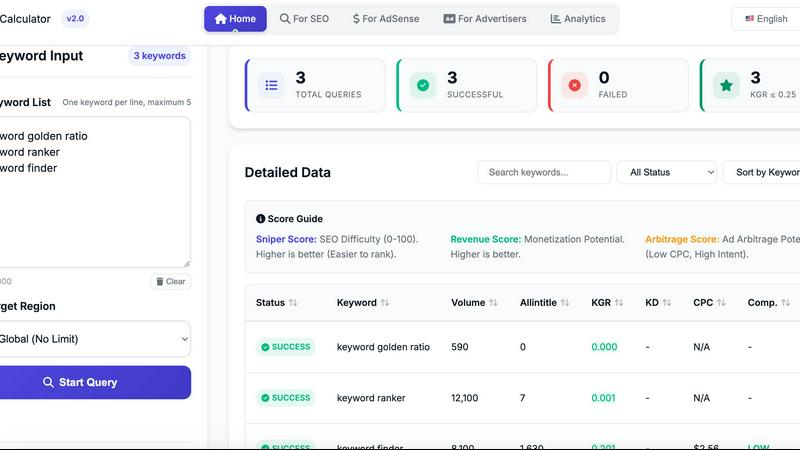This screenshot has width=800, height=450.
Task: Click the chart icon in Analytics tab
Action: click(556, 19)
